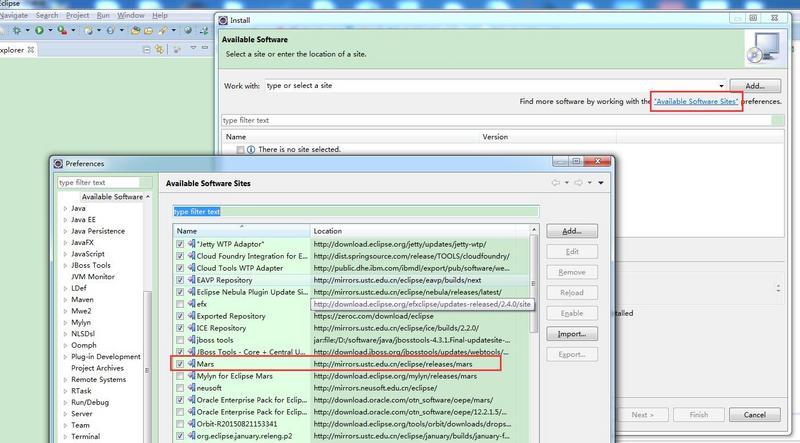The width and height of the screenshot is (800, 443).
Task: Click the Open Task folder icon in toolbar
Action: (148, 31)
